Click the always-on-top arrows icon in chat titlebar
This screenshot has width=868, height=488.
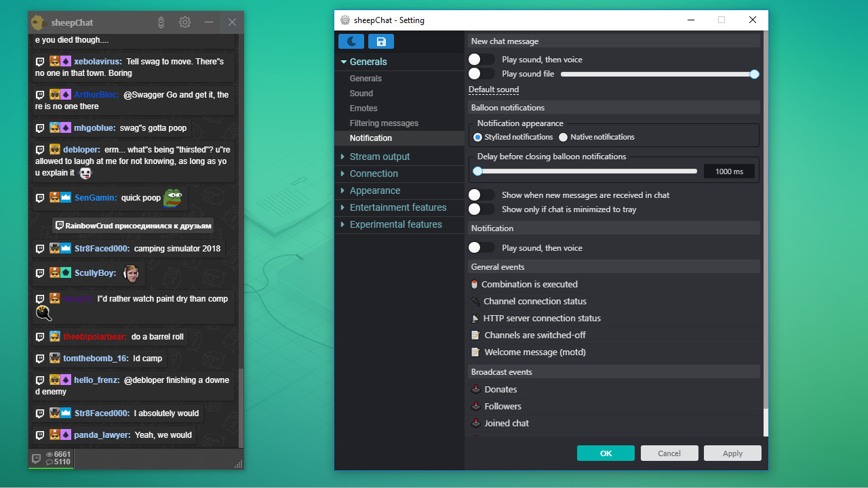[x=161, y=22]
